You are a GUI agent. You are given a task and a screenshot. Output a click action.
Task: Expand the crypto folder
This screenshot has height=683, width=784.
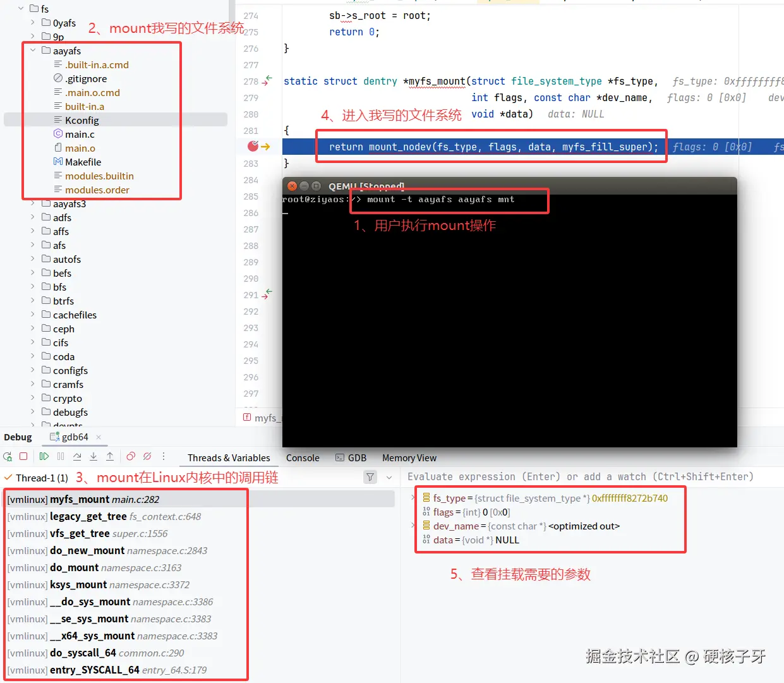[33, 398]
